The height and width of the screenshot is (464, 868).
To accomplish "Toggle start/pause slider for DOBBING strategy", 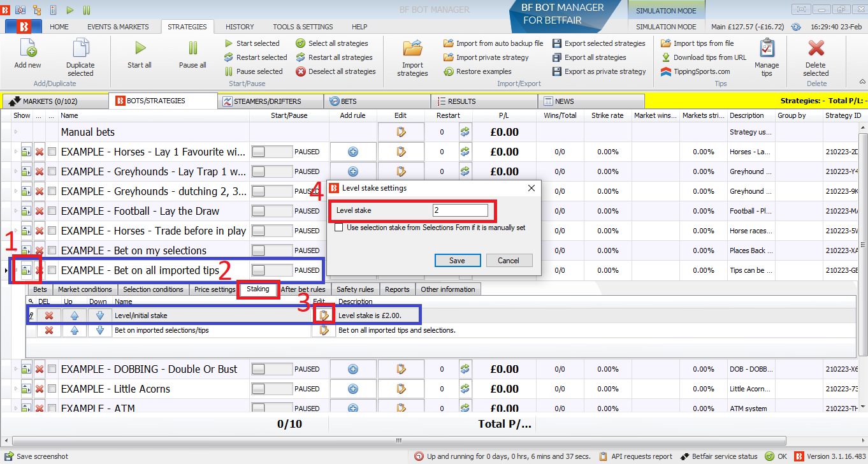I will click(271, 370).
